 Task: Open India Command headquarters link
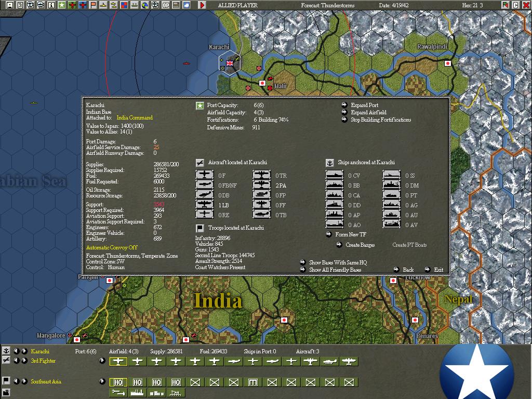pos(135,117)
